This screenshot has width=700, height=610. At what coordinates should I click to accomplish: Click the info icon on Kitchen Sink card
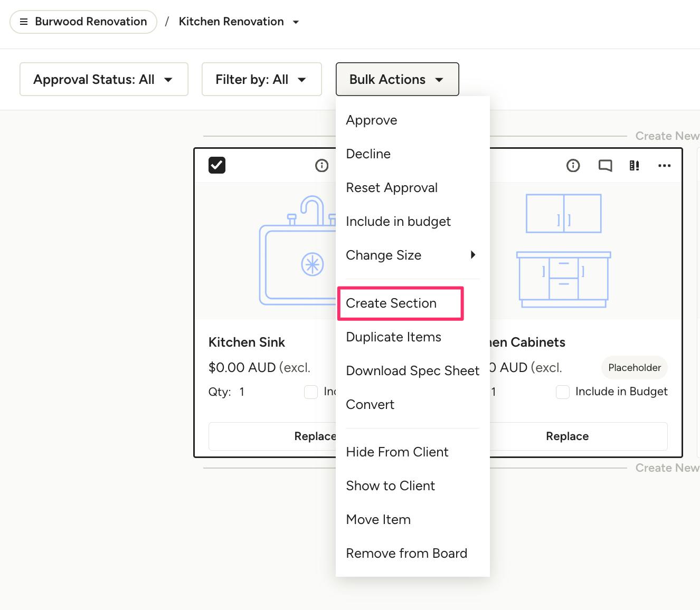(x=321, y=166)
